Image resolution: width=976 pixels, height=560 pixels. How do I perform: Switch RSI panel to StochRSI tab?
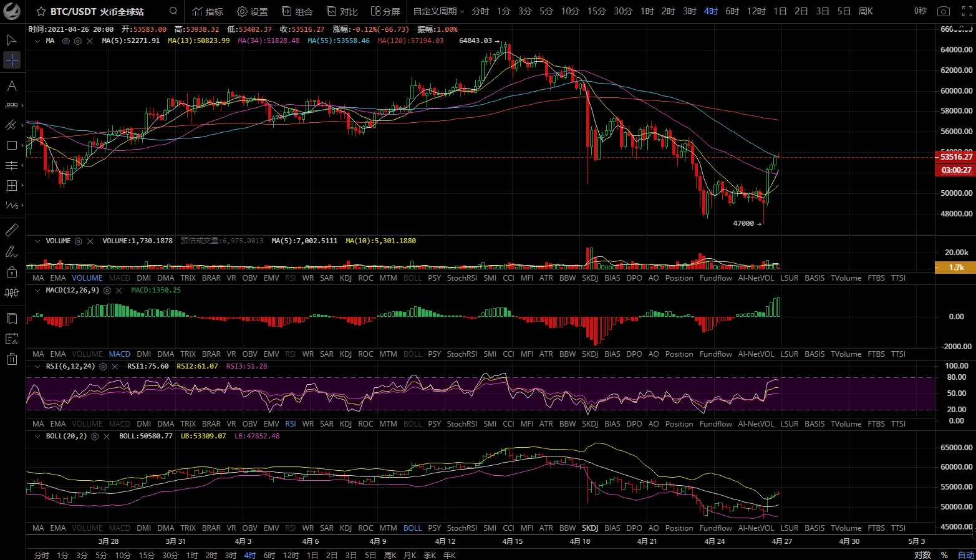click(462, 424)
